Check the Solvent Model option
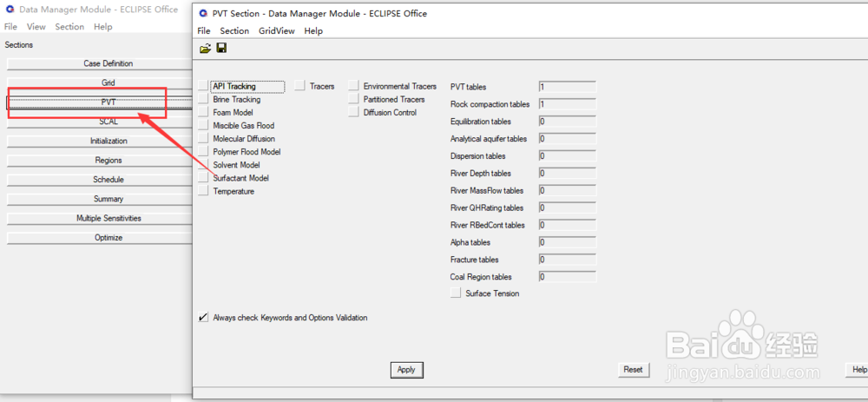868x402 pixels. [x=203, y=165]
